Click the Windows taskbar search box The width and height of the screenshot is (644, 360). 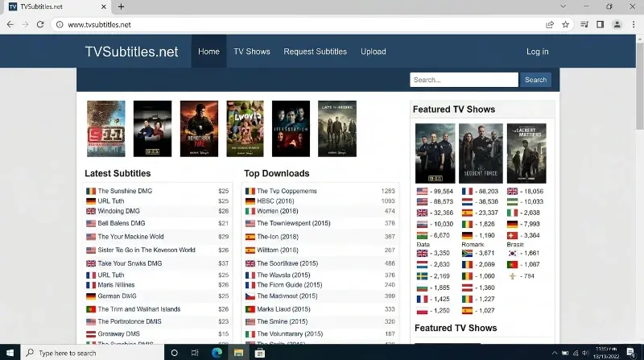(x=93, y=353)
